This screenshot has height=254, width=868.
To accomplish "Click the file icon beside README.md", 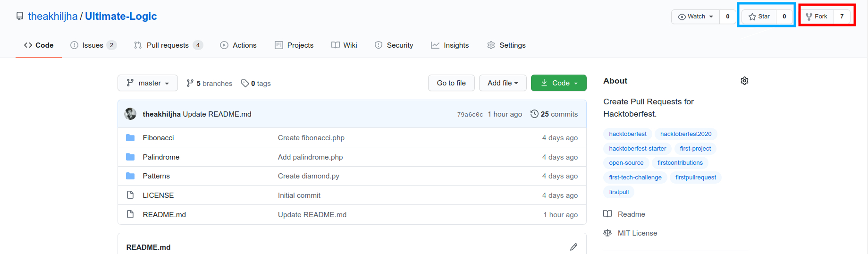I will coord(130,214).
